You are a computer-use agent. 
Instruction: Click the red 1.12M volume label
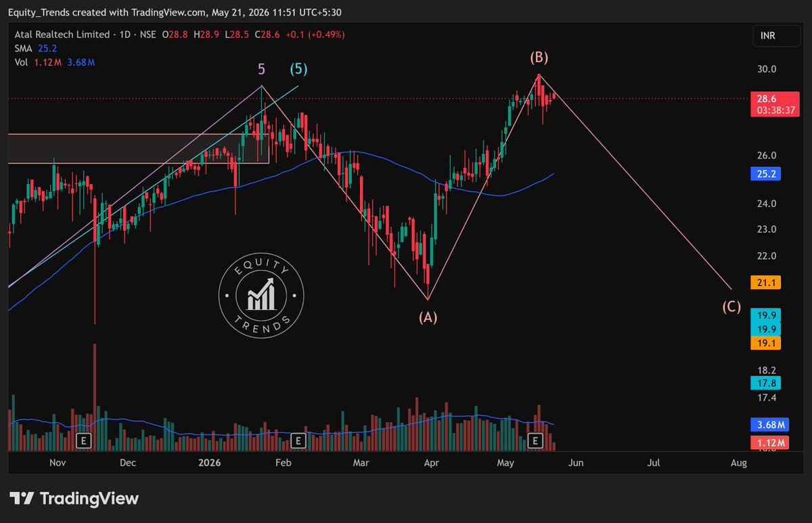[x=769, y=442]
